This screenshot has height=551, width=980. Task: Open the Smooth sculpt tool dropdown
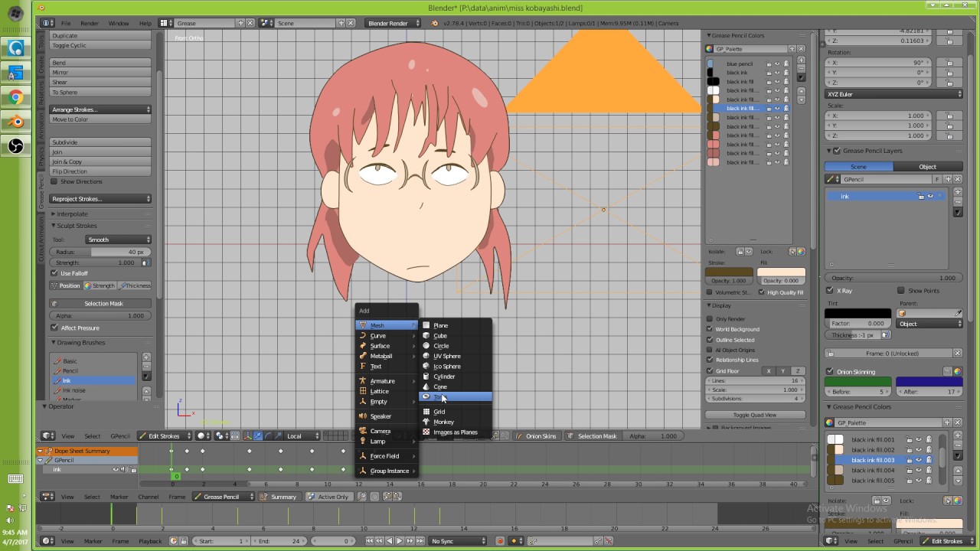[118, 240]
